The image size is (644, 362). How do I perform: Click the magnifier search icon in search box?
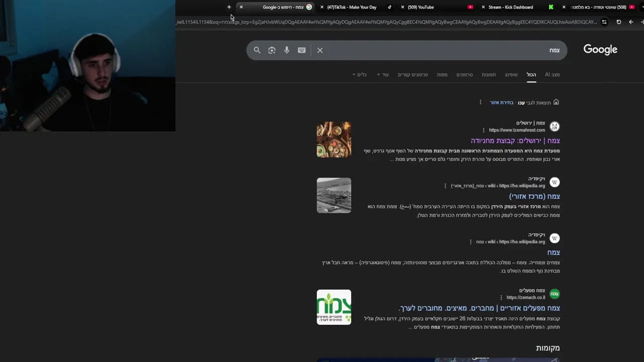257,50
